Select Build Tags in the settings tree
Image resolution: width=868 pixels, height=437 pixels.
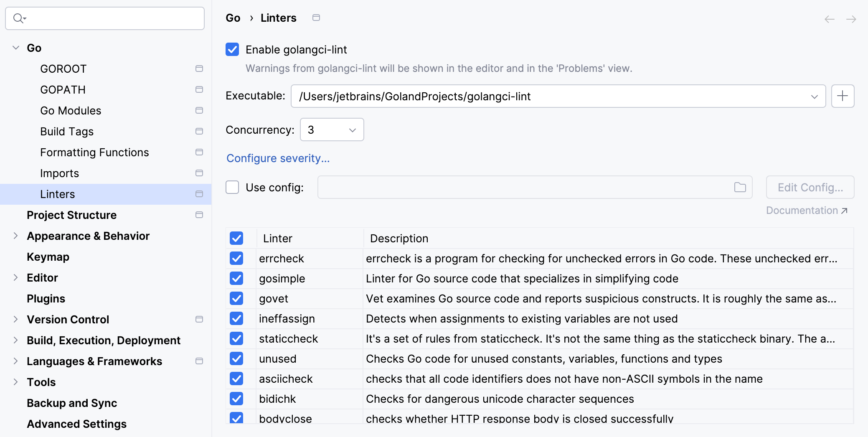66,131
